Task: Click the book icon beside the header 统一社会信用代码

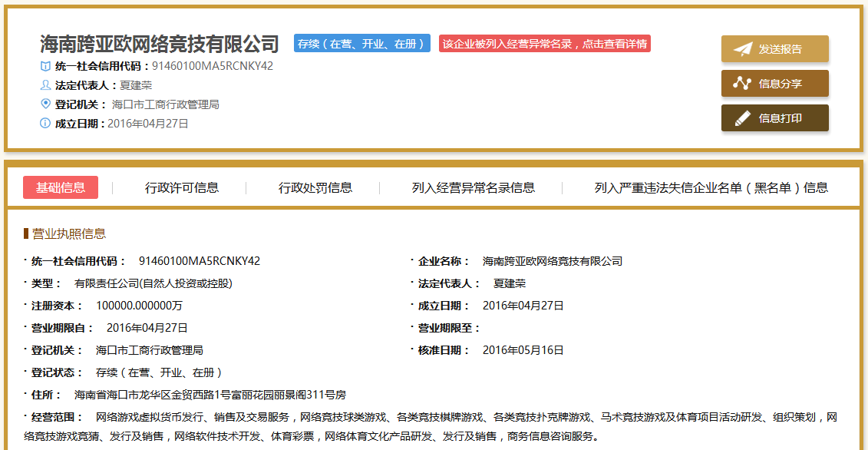Action: coord(45,66)
